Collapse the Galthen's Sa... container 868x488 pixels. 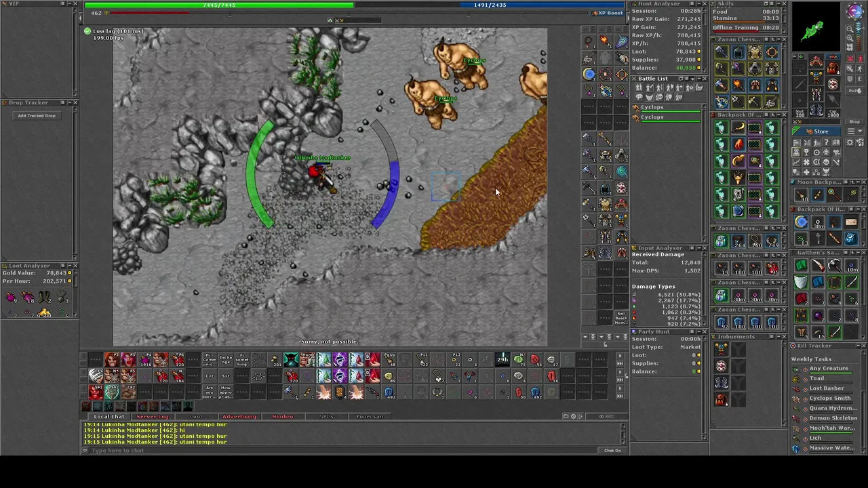pos(858,253)
